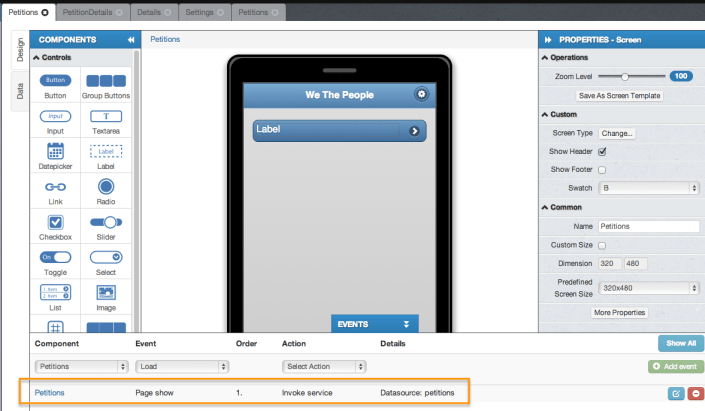Open the Predefined Screen Size dropdown
The image size is (705, 411).
pos(647,288)
